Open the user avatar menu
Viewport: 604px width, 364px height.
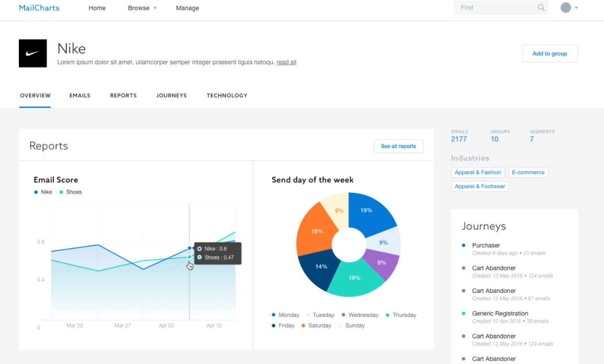point(565,7)
